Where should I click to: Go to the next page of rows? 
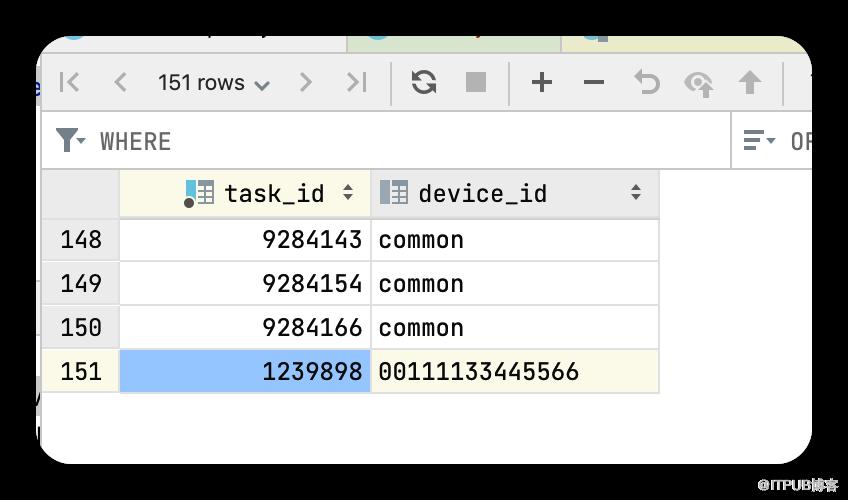[306, 83]
